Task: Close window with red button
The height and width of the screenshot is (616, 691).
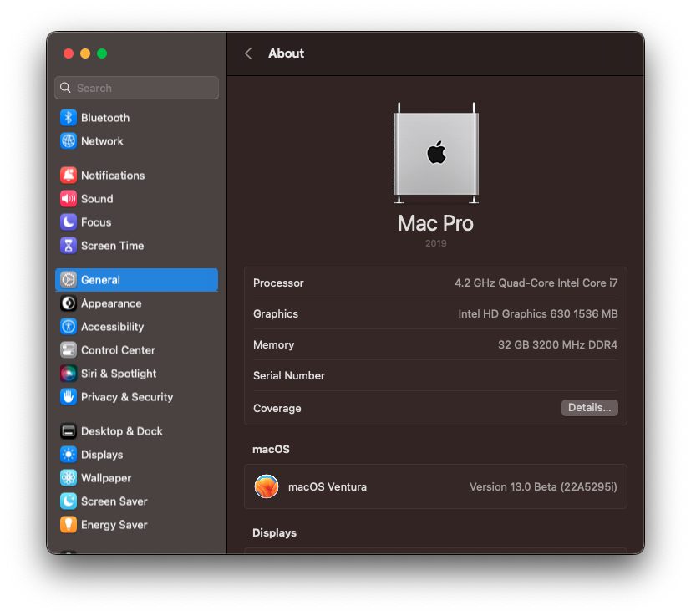Action: (69, 53)
